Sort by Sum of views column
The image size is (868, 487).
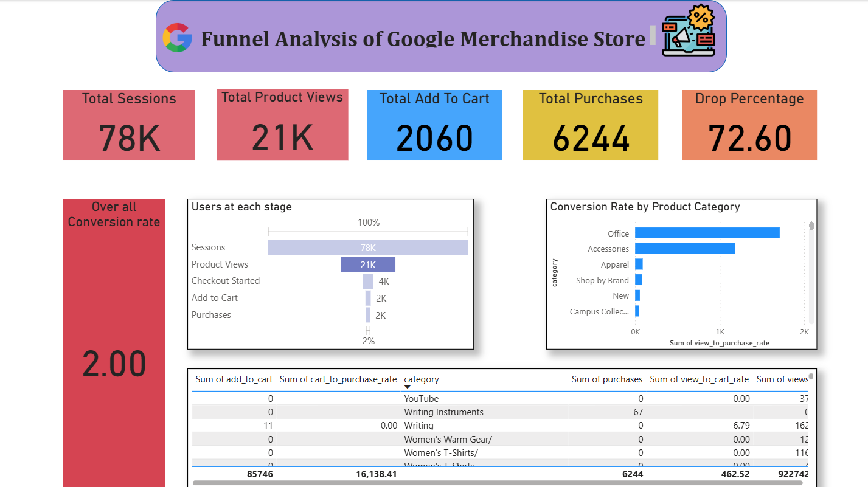click(782, 379)
